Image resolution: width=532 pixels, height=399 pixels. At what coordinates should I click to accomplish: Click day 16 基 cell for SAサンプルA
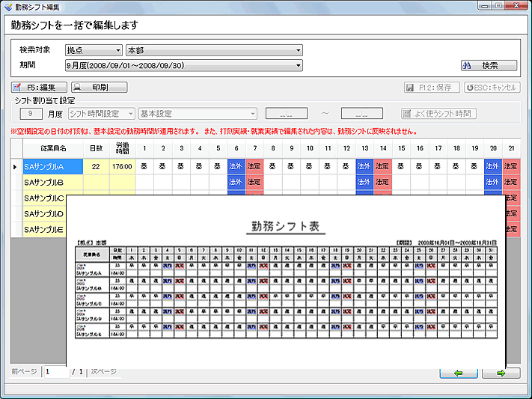pos(419,167)
